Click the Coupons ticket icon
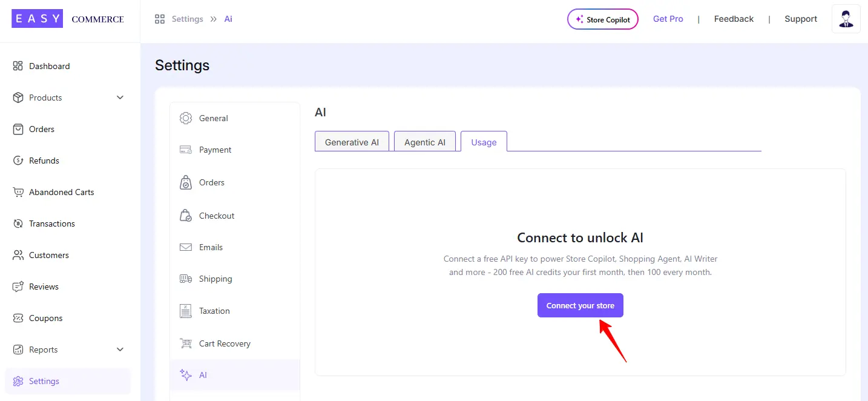Screen dimensions: 868x401 tap(18, 318)
